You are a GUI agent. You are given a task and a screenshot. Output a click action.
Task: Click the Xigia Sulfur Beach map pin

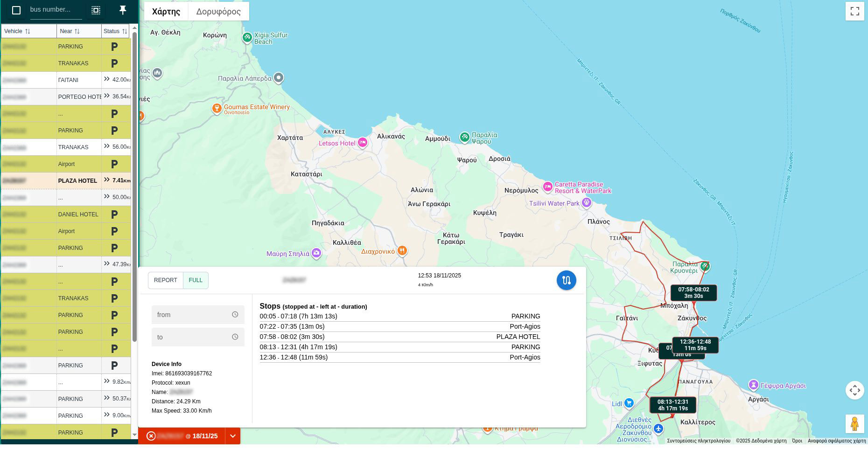247,37
